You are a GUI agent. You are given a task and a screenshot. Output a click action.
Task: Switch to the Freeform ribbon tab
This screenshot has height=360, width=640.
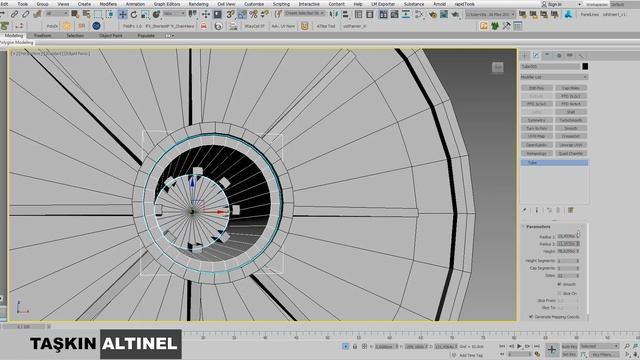coord(42,36)
